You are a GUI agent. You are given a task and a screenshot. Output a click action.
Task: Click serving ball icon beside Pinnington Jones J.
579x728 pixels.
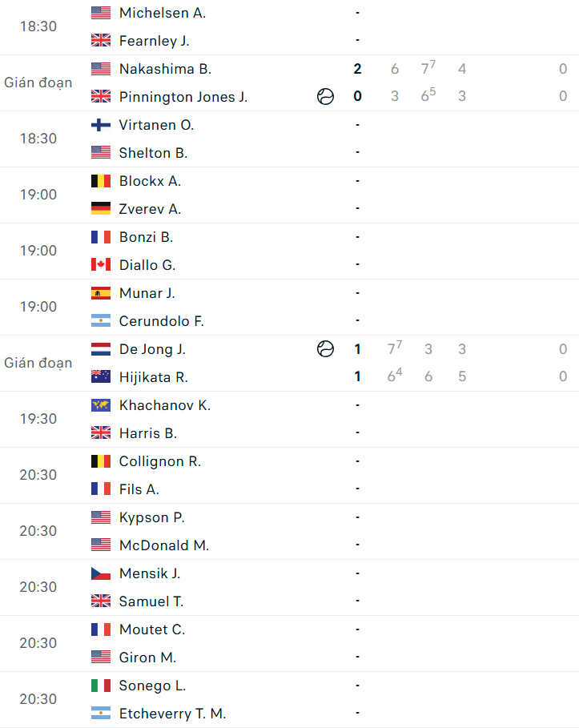(x=325, y=97)
